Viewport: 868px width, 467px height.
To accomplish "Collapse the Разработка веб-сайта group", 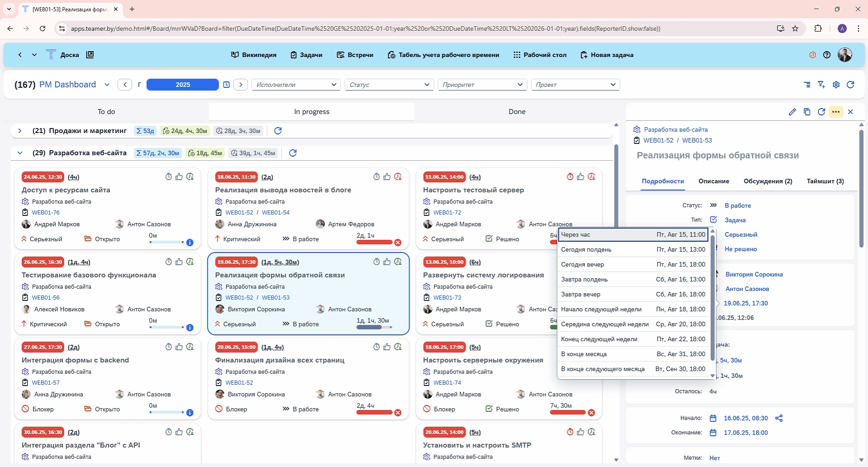I will point(20,153).
